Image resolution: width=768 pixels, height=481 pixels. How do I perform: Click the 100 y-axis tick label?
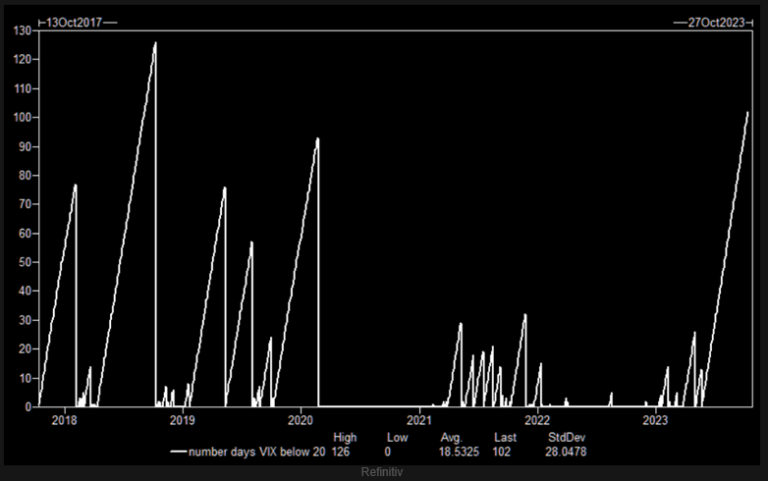click(22, 118)
